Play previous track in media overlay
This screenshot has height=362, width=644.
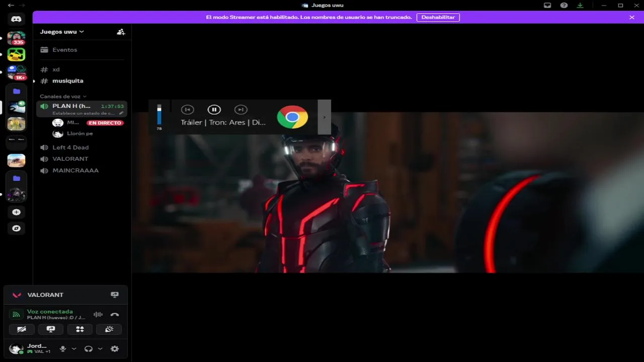[187, 110]
